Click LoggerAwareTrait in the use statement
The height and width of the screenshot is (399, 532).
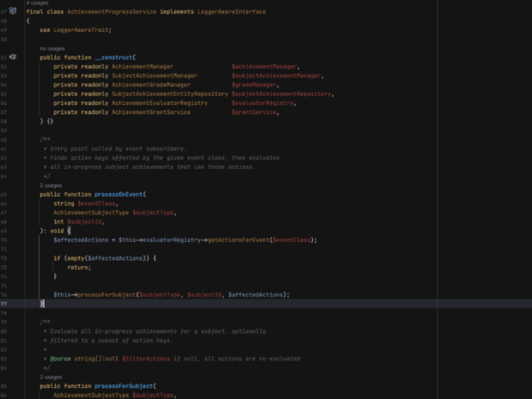coord(81,30)
